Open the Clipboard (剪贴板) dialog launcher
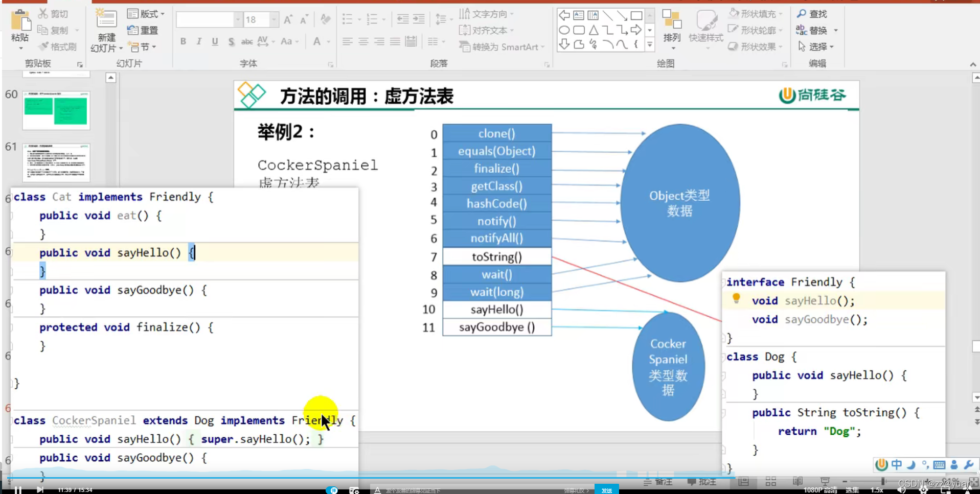 (80, 64)
